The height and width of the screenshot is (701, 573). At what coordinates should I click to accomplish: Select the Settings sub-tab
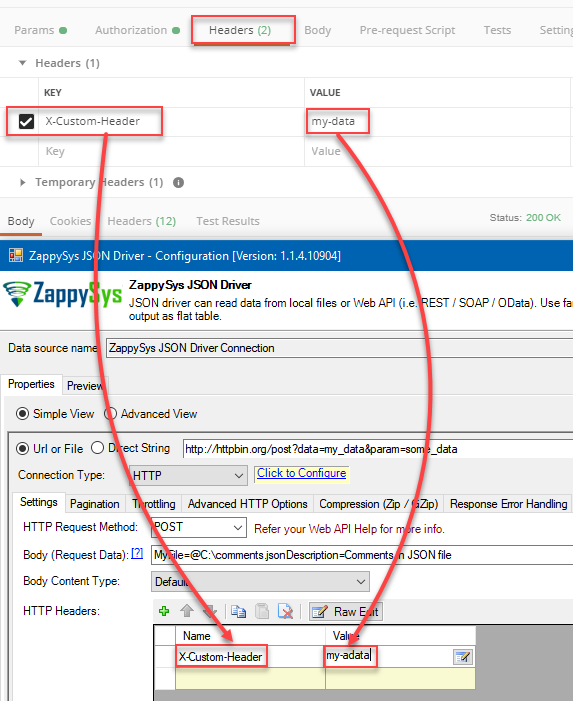point(39,503)
